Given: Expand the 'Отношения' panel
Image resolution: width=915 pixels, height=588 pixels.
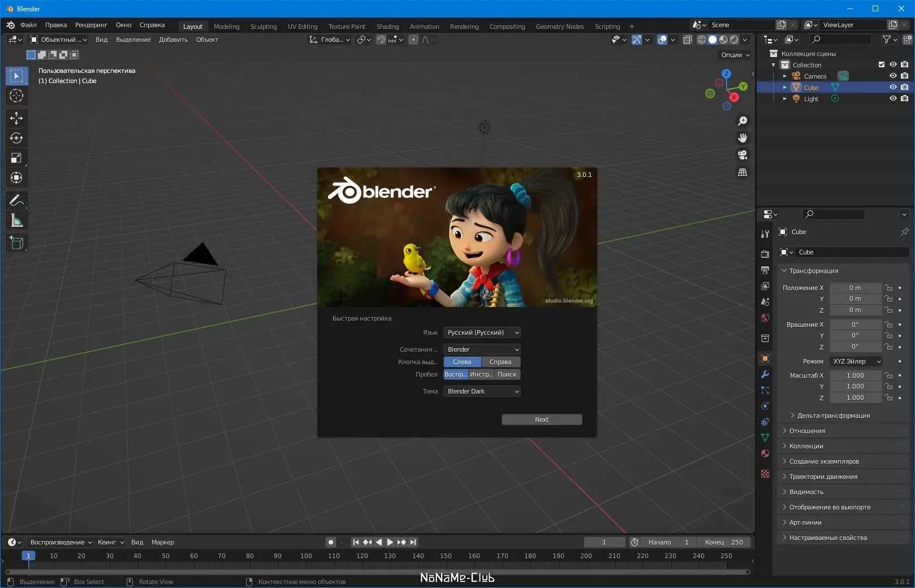Looking at the screenshot, I should pos(807,431).
